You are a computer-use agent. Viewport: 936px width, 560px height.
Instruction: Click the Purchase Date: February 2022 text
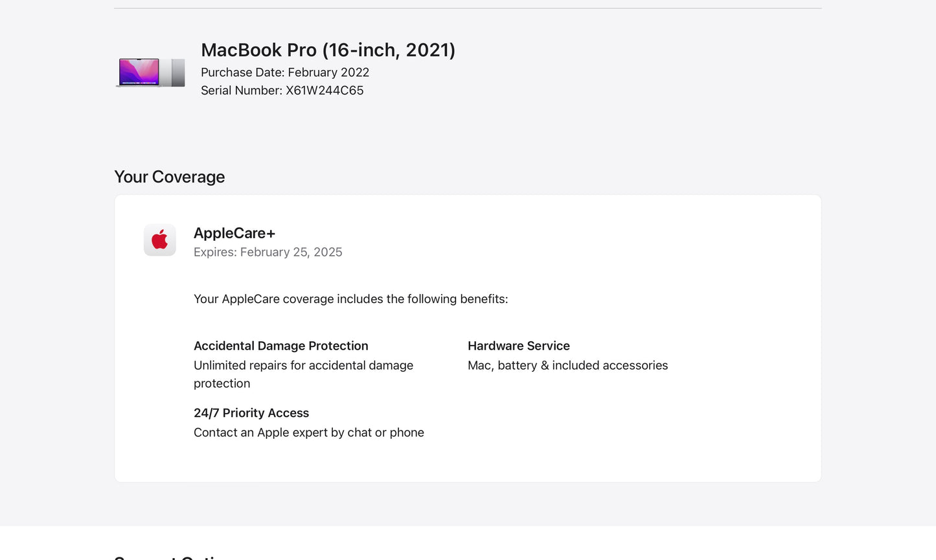coord(285,73)
